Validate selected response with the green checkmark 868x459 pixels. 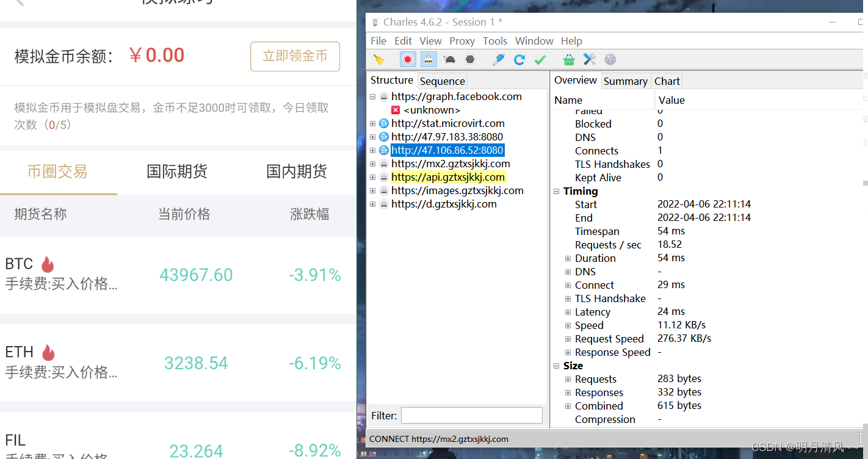pyautogui.click(x=540, y=59)
